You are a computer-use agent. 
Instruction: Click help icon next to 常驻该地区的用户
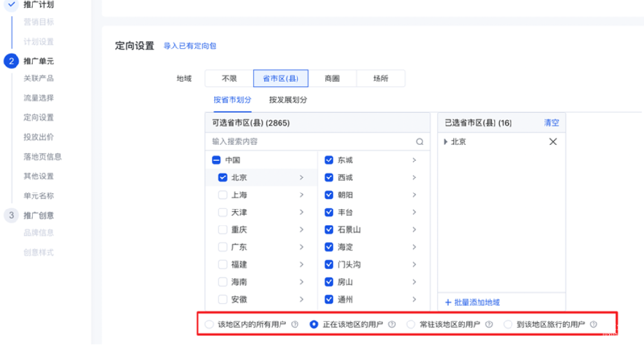(489, 324)
